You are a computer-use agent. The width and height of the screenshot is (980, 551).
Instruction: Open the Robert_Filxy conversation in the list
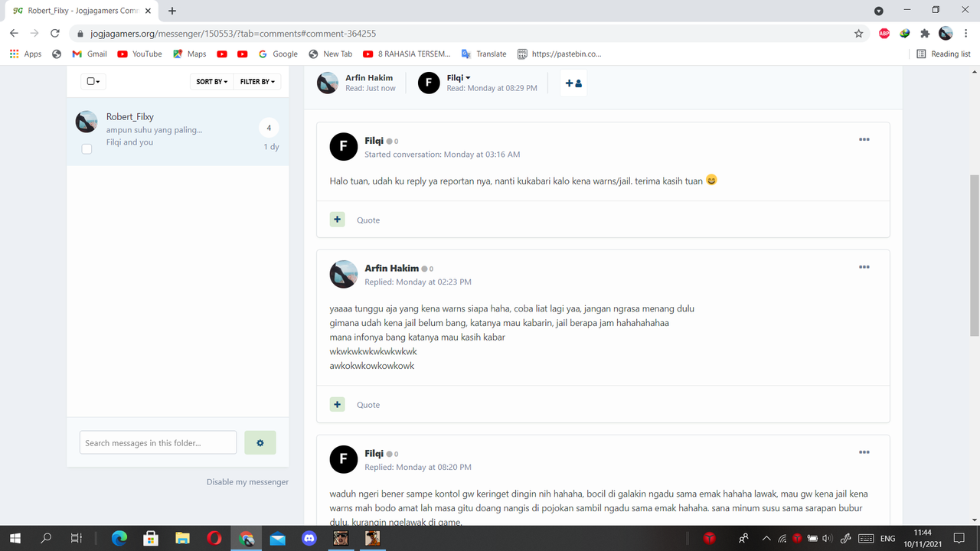[178, 132]
